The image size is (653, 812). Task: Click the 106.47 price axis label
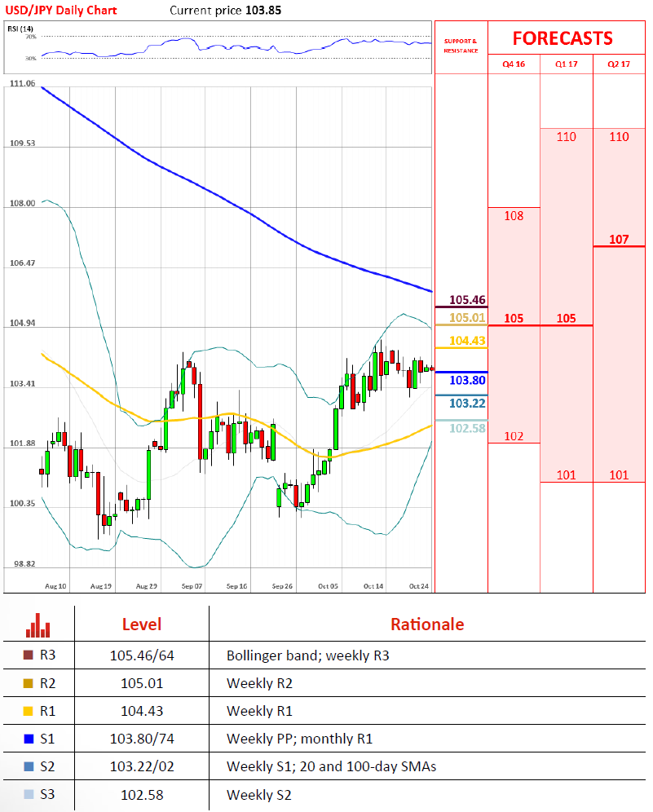23,263
